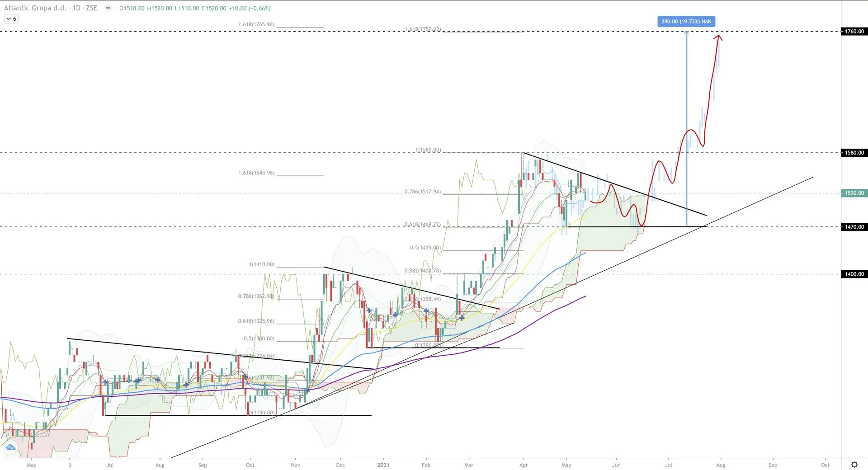Click the Nov label on time axis
868x470 pixels.
pos(295,465)
